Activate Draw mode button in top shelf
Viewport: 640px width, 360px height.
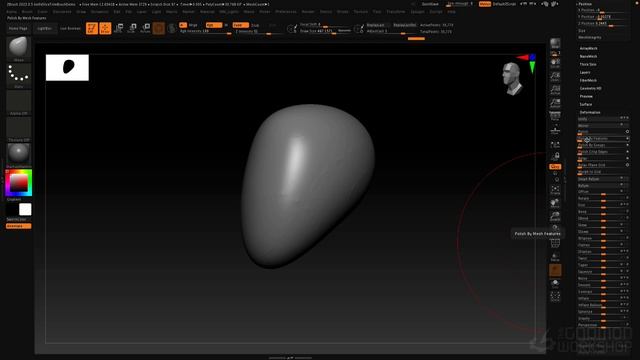tap(105, 28)
